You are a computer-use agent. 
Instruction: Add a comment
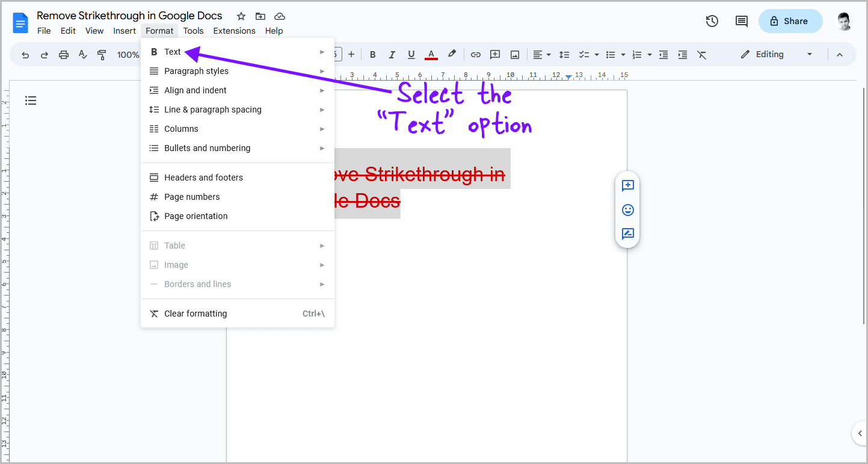point(494,54)
